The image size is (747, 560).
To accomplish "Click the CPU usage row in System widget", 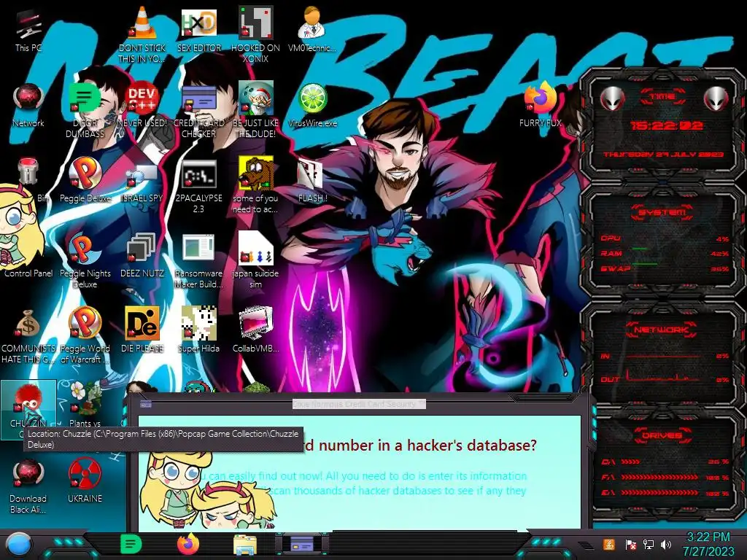I will [x=665, y=238].
